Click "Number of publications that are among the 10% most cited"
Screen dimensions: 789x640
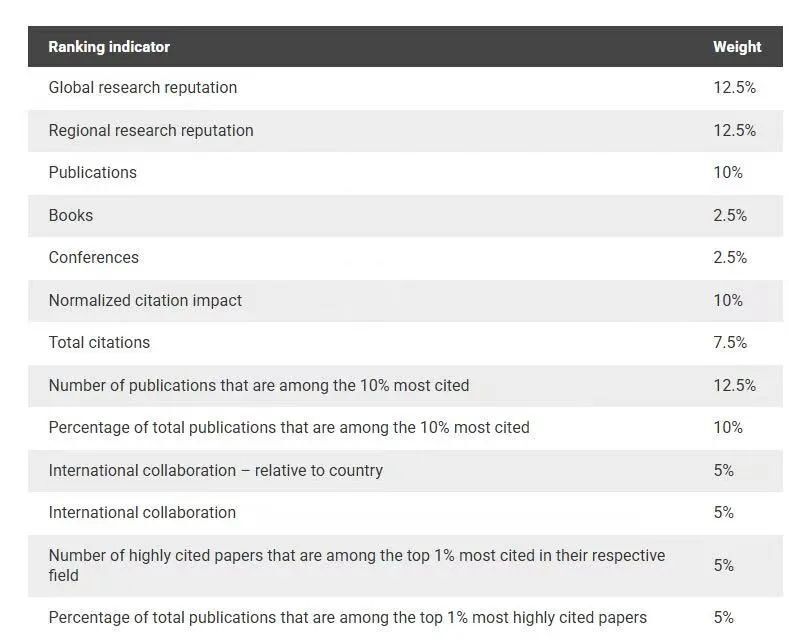tap(259, 386)
